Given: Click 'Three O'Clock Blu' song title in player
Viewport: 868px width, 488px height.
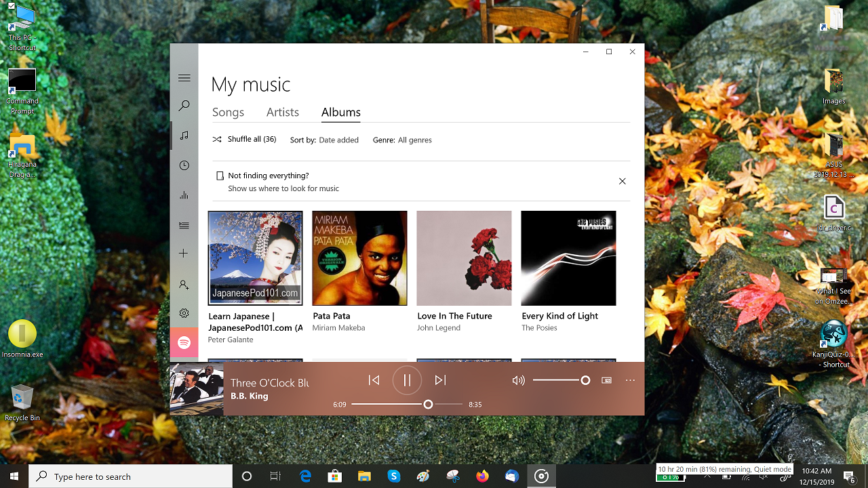Looking at the screenshot, I should point(270,383).
